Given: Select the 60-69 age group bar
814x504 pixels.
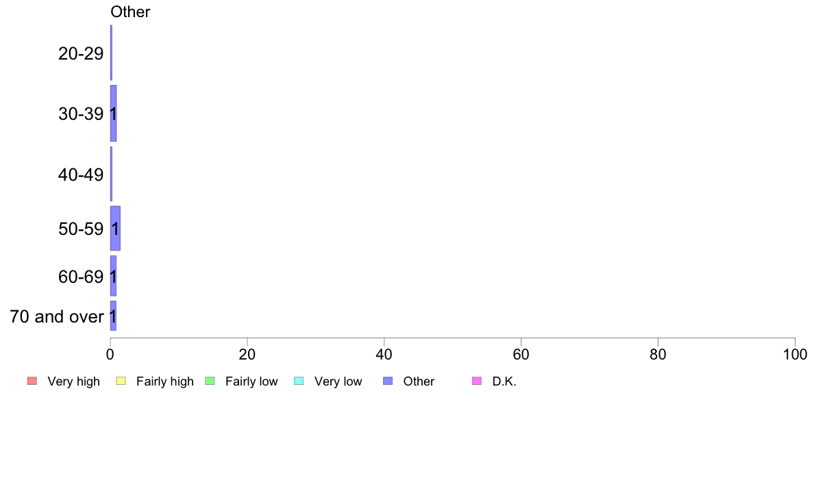Looking at the screenshot, I should [113, 276].
